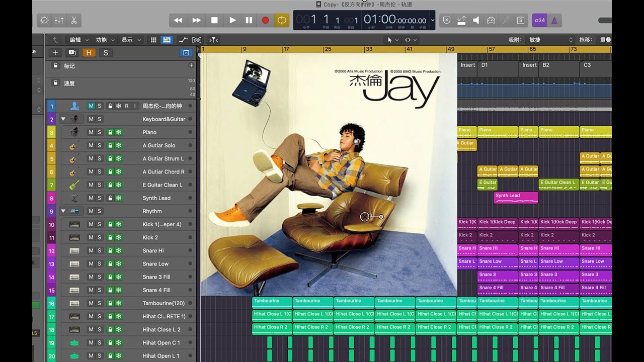Mute the Synth Lead track
The image size is (644, 362).
91,198
